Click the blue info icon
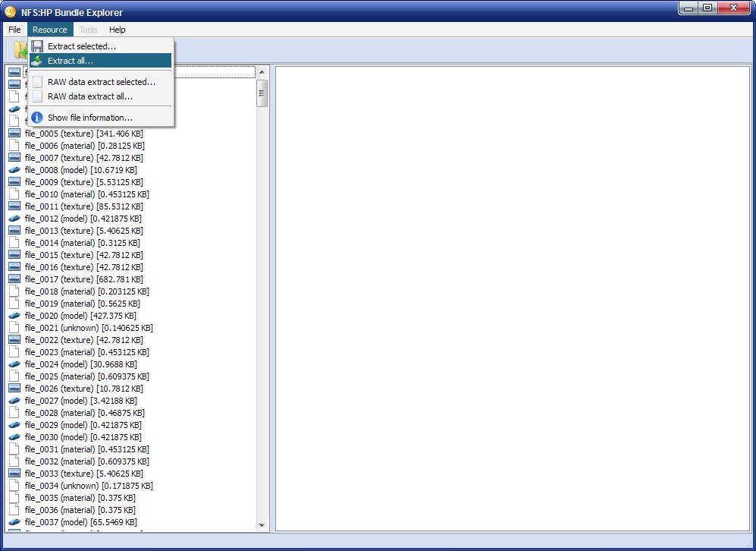 pos(37,118)
